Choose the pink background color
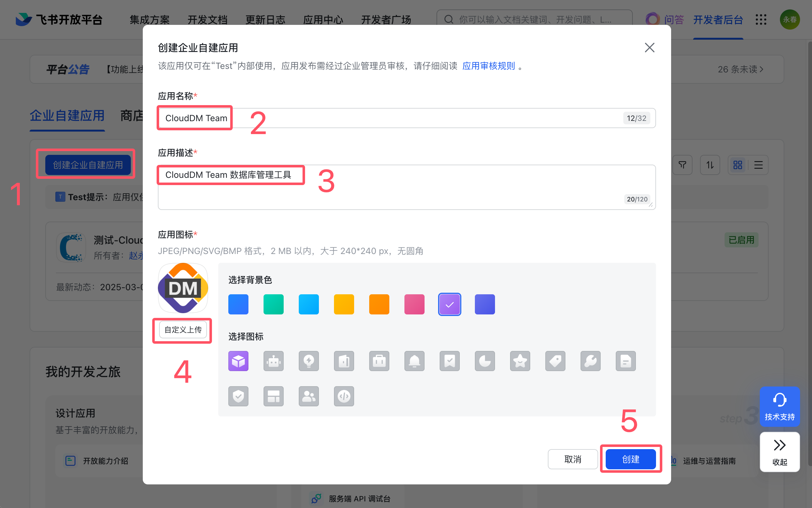 coord(414,304)
